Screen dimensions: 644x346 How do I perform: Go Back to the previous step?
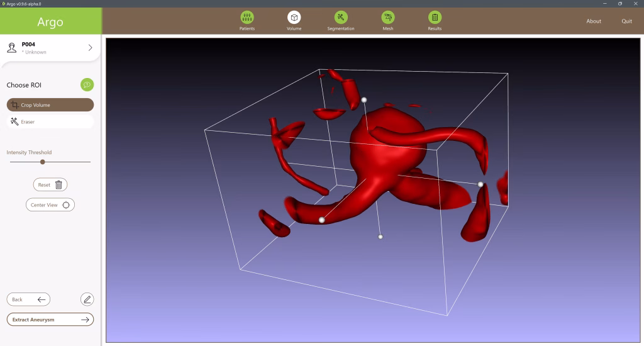28,299
